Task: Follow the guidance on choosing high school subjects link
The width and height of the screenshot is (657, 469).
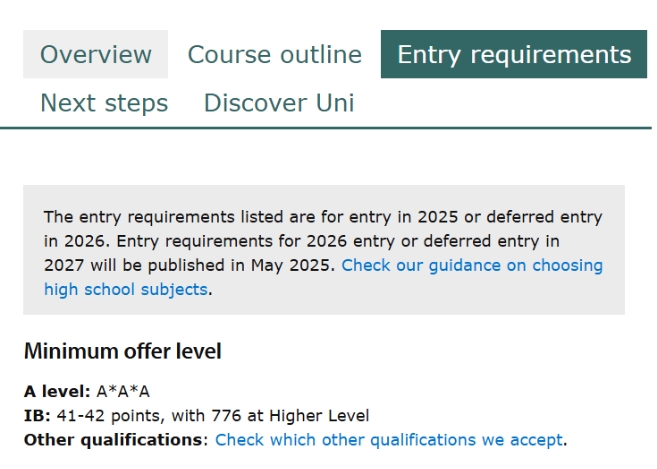Action: pyautogui.click(x=472, y=266)
